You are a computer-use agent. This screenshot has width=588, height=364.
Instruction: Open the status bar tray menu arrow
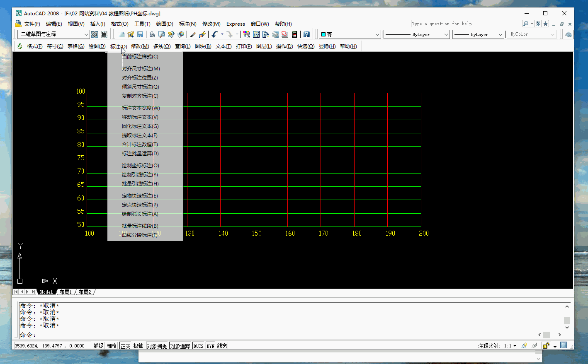(x=555, y=346)
